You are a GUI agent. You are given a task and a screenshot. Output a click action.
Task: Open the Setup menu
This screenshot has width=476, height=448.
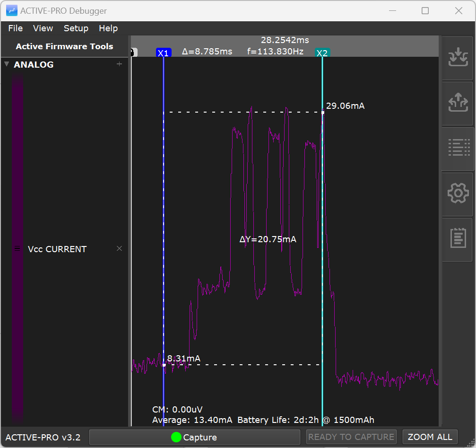pyautogui.click(x=76, y=28)
